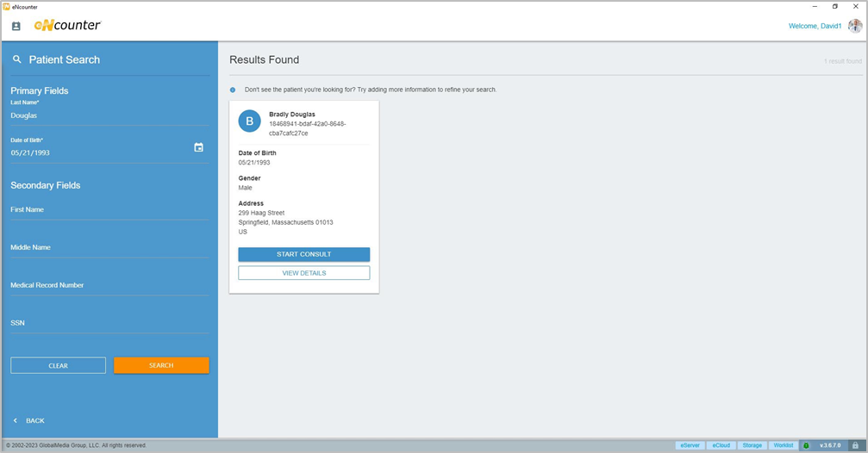868x453 pixels.
Task: Click VIEW DETAILS for Bradly Douglas
Action: [303, 273]
